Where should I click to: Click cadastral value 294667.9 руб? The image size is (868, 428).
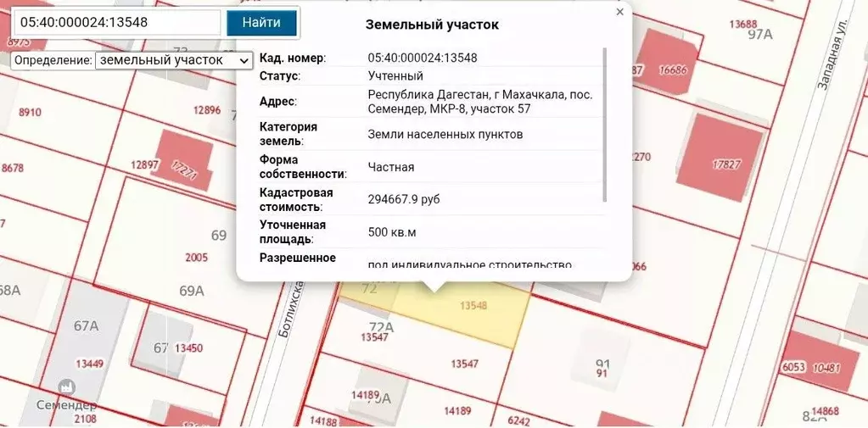click(x=404, y=199)
